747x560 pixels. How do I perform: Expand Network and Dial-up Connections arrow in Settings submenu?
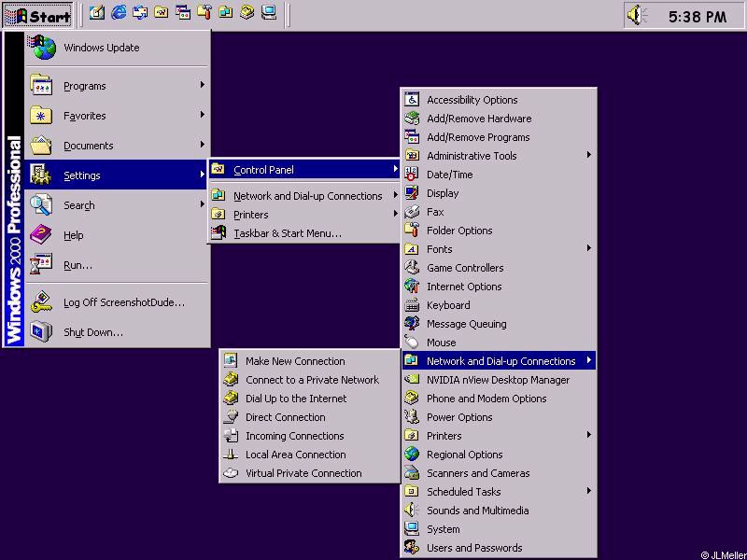pos(395,195)
